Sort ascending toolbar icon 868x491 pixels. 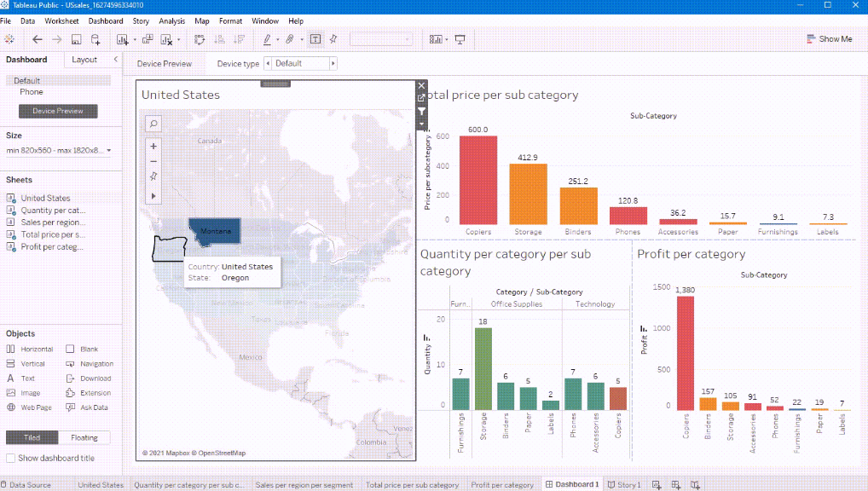point(219,39)
